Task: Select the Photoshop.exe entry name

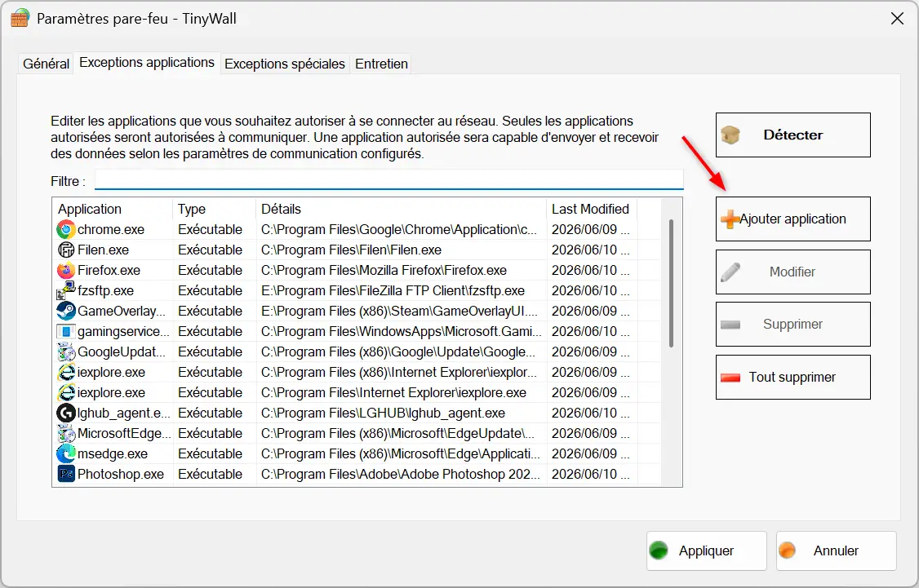Action: [x=121, y=475]
